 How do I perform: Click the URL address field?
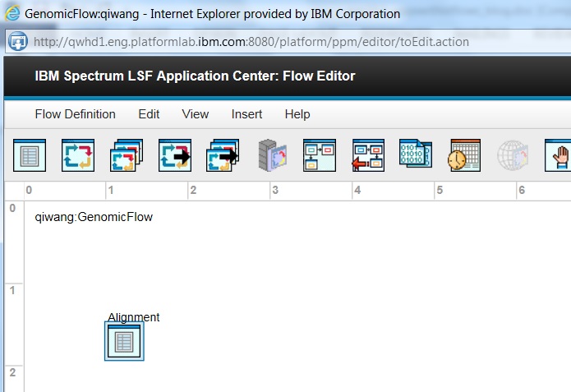[288, 42]
